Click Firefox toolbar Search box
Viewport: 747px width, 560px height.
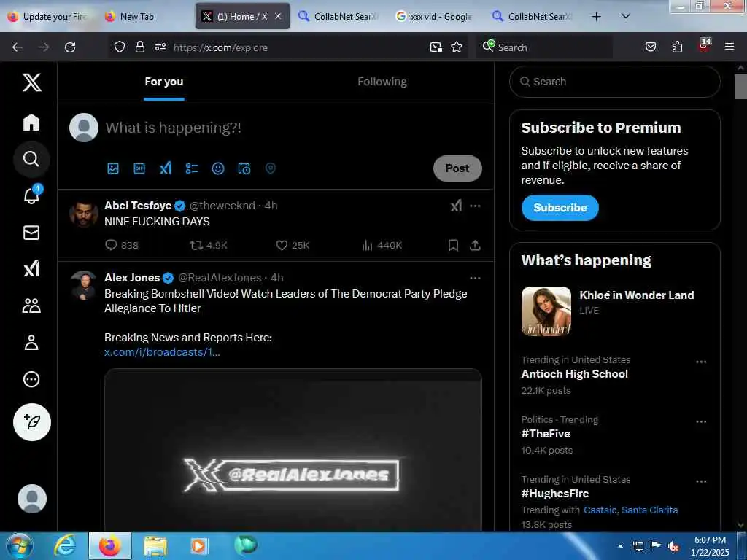pos(544,47)
